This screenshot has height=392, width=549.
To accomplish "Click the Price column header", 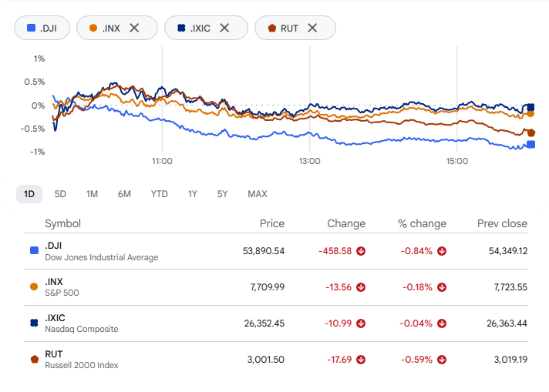I will click(x=272, y=223).
